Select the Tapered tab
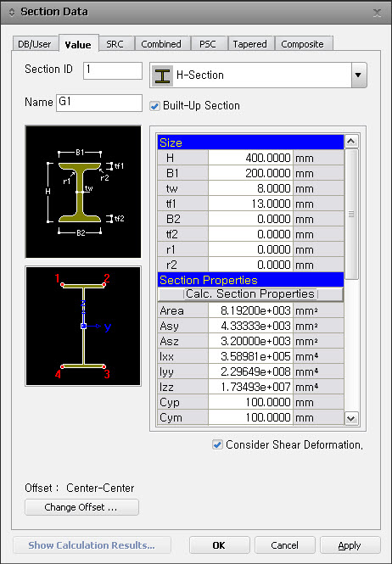Viewport: 392px width, 564px height. click(x=249, y=44)
